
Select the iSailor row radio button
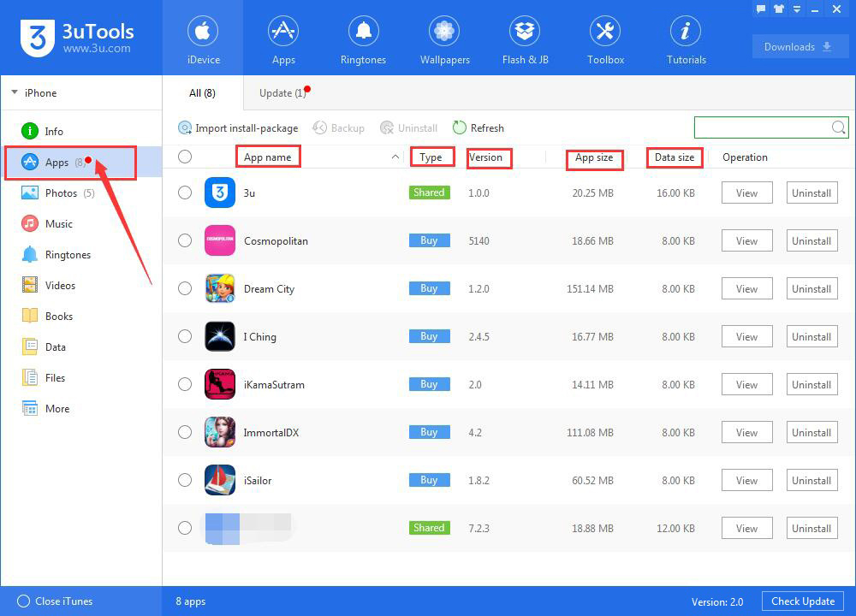185,480
